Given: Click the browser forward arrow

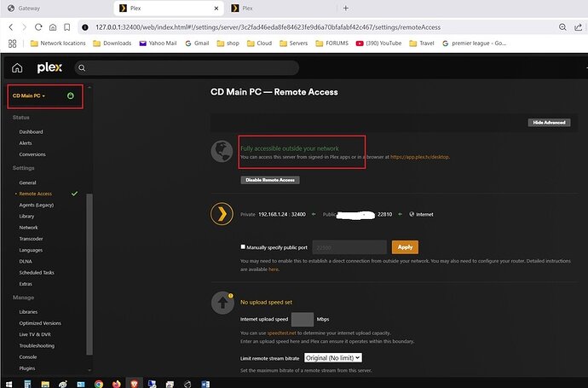Looking at the screenshot, I should [25, 27].
